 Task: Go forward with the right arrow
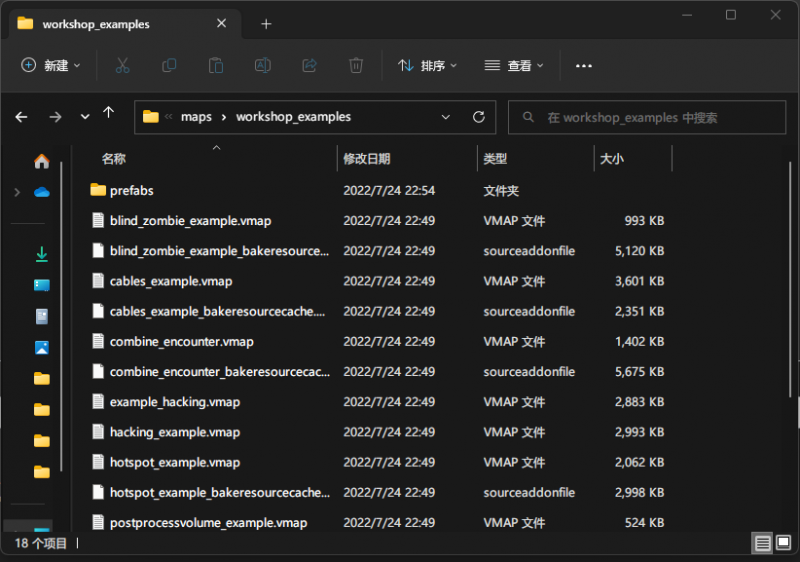55,117
